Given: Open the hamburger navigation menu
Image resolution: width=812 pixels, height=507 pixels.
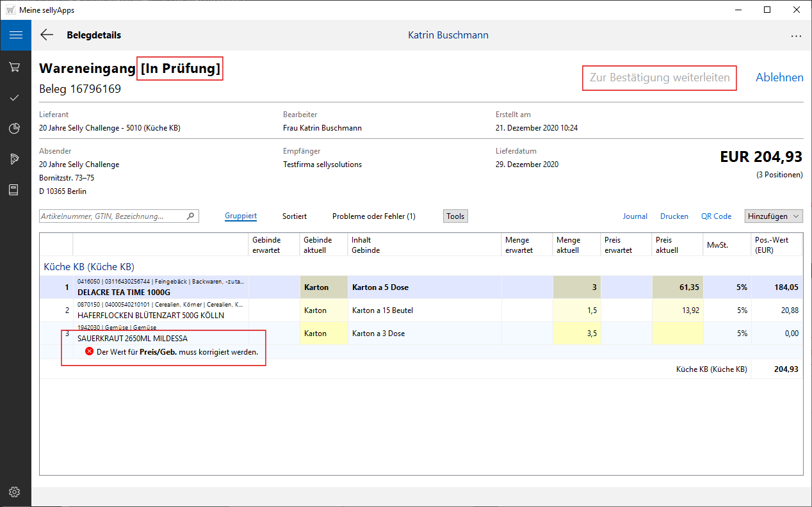Looking at the screenshot, I should coord(15,35).
